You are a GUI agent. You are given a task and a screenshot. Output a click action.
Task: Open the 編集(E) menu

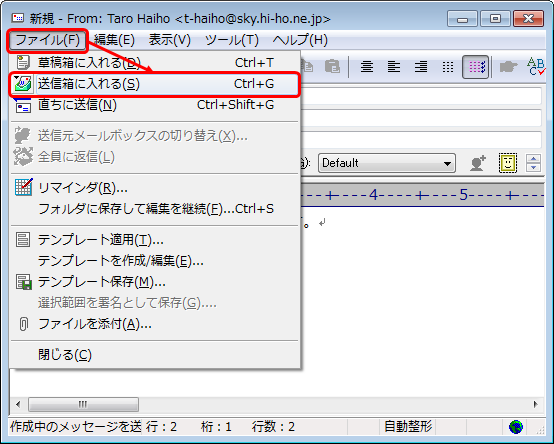(x=114, y=40)
